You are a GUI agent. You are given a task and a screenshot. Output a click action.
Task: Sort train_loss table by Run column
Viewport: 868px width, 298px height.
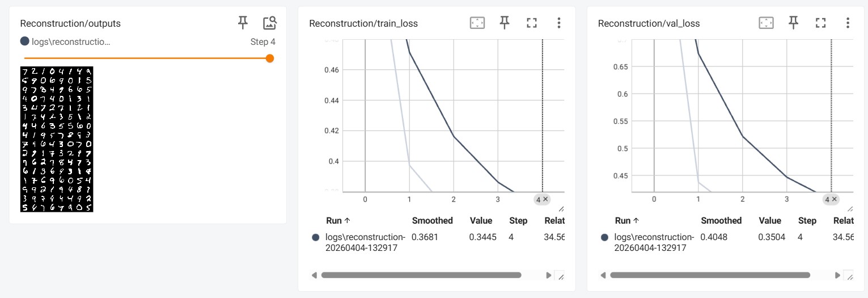coord(338,220)
